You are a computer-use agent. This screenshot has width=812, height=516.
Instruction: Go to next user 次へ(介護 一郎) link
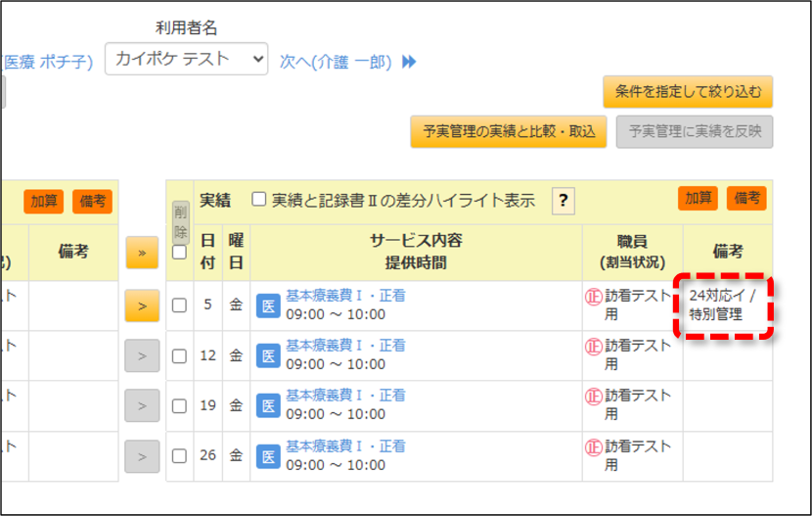tap(336, 62)
